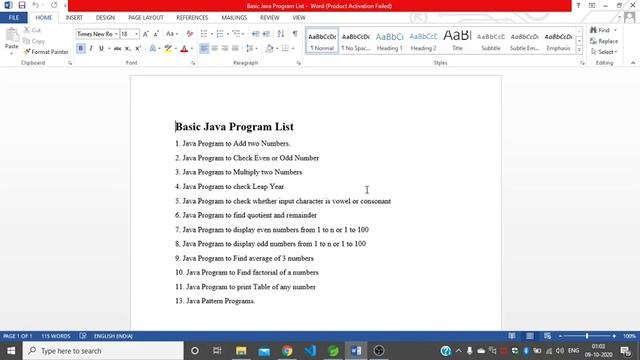640x360 pixels.
Task: Open the font name dropdown
Action: pyautogui.click(x=116, y=34)
